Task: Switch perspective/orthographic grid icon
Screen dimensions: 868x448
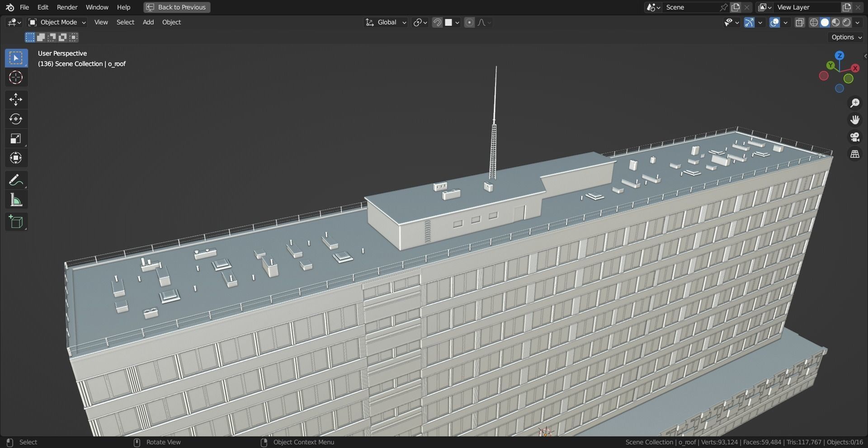Action: [855, 154]
